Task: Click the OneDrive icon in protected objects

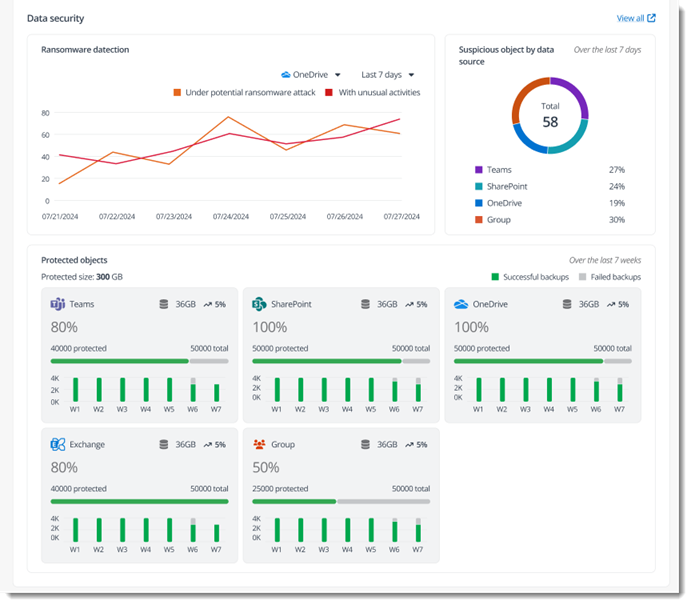Action: [461, 304]
